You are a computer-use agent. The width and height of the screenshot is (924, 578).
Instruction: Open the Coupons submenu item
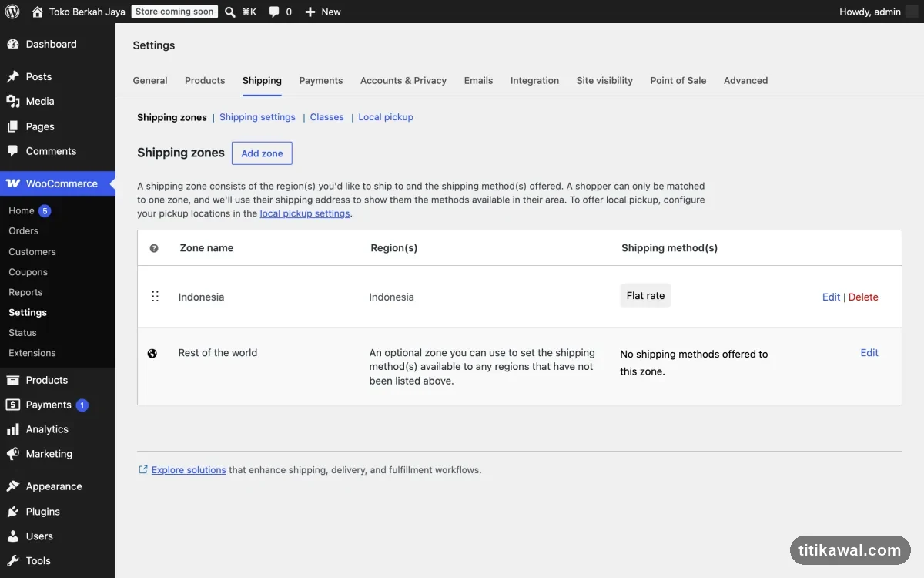click(28, 272)
